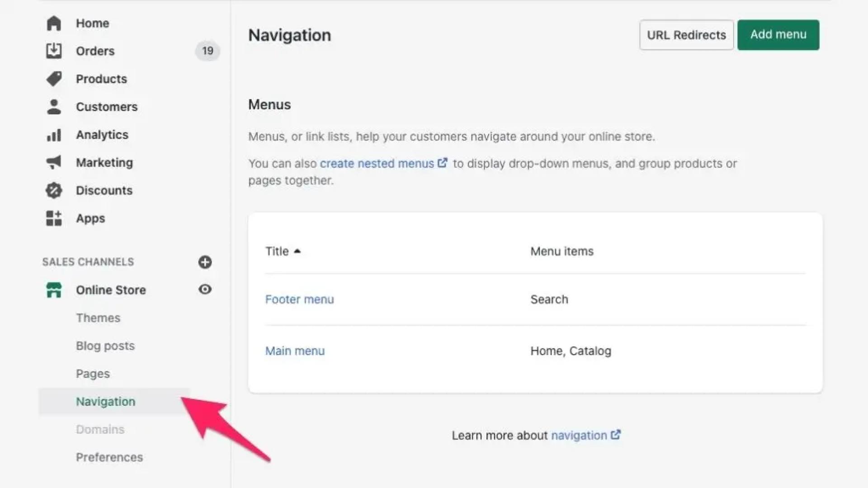Image resolution: width=868 pixels, height=488 pixels.
Task: Preview store with the eye icon
Action: click(x=205, y=290)
